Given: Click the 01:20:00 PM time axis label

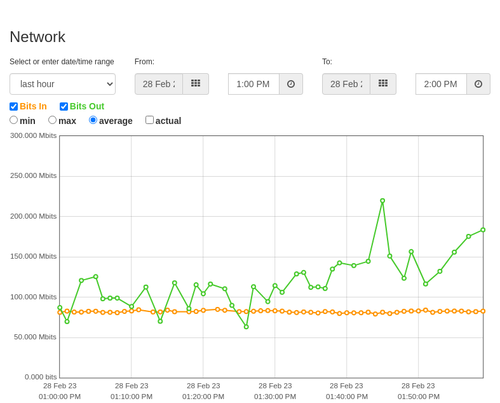Looking at the screenshot, I should (203, 397).
